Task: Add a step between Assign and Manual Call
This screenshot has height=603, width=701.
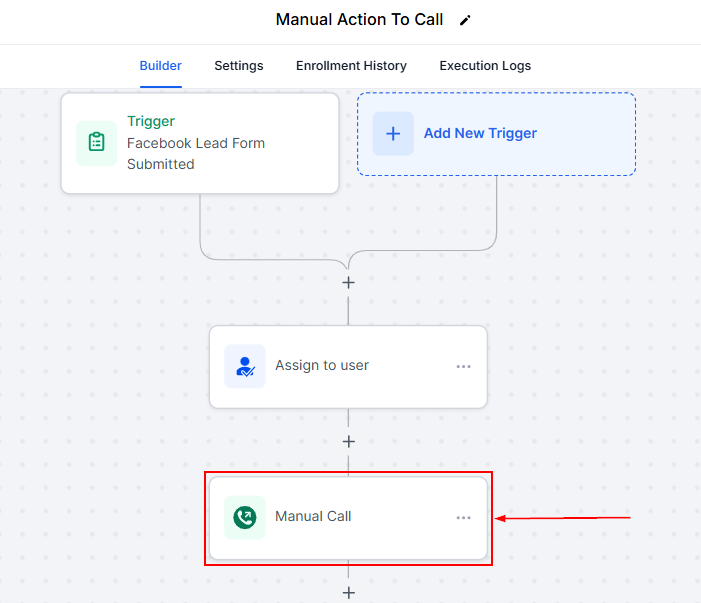Action: click(348, 441)
